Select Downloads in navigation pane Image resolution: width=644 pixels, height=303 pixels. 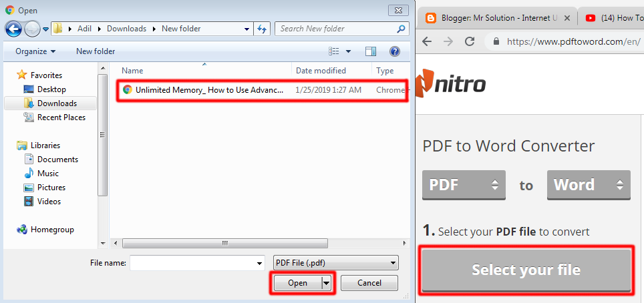pos(51,103)
